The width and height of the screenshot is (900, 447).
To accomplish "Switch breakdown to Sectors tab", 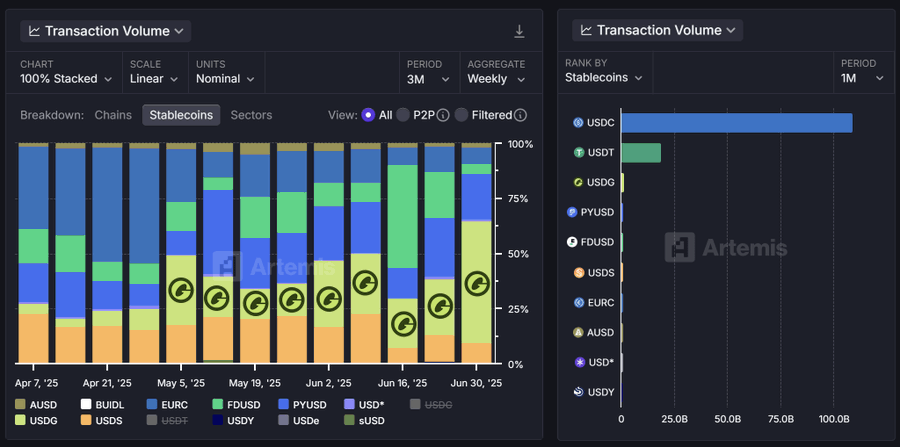I will 251,115.
